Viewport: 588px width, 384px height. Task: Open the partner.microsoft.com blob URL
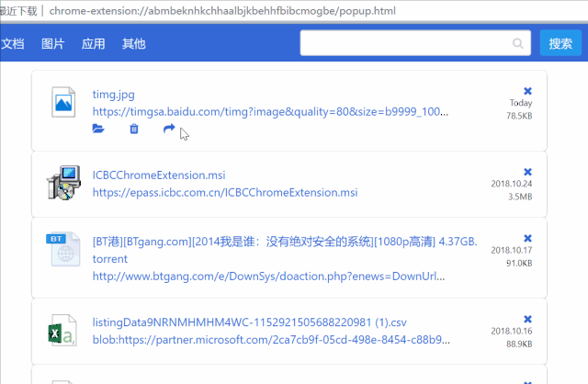click(271, 340)
